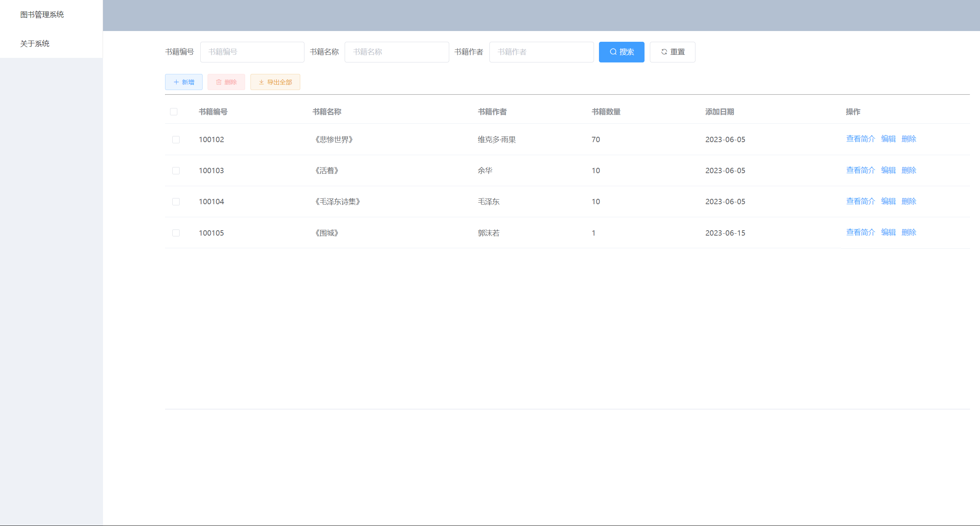
Task: Click the download icon on 导出全部
Action: tap(261, 82)
